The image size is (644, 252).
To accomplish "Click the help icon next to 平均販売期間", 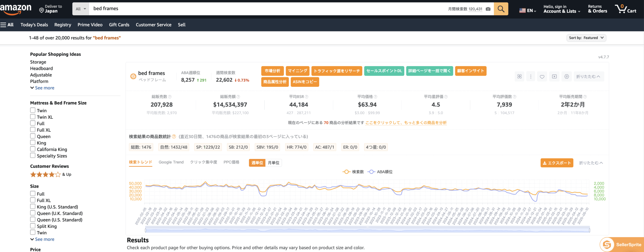I will tap(585, 97).
